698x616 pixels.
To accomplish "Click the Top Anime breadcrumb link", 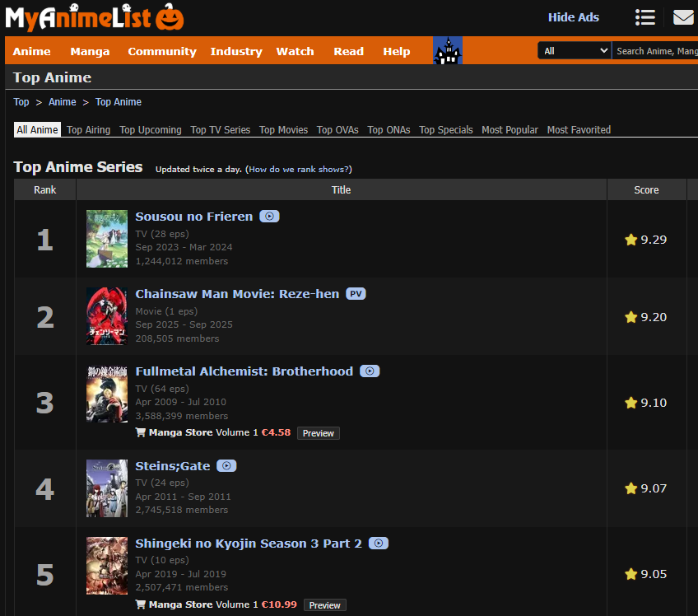I will tap(119, 102).
